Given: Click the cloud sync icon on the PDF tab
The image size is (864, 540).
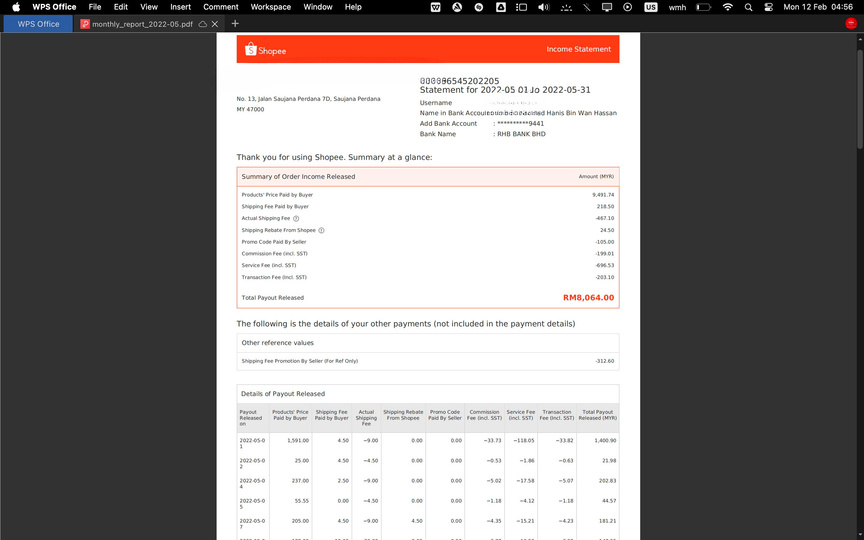Looking at the screenshot, I should [x=203, y=24].
